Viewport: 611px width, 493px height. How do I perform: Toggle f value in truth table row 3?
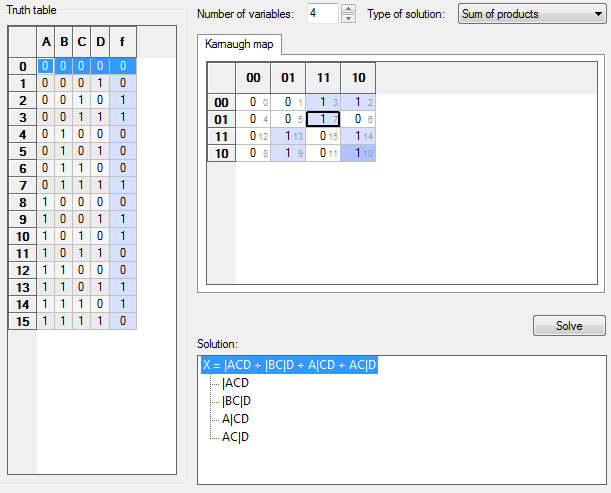tap(123, 117)
